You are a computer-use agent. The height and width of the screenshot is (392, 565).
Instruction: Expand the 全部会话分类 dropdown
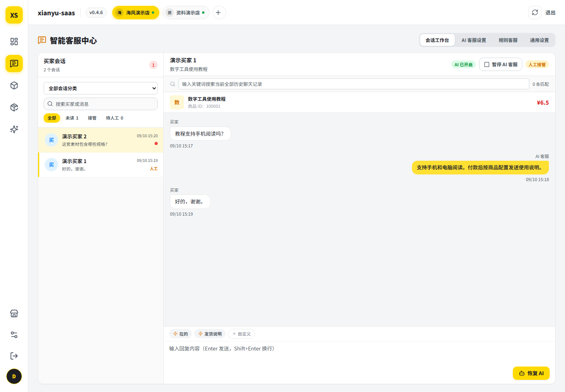pyautogui.click(x=100, y=88)
